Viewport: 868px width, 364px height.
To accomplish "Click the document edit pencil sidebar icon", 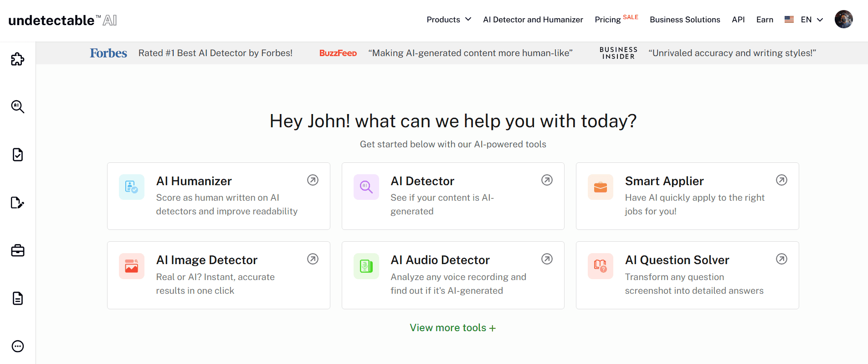I will (17, 203).
